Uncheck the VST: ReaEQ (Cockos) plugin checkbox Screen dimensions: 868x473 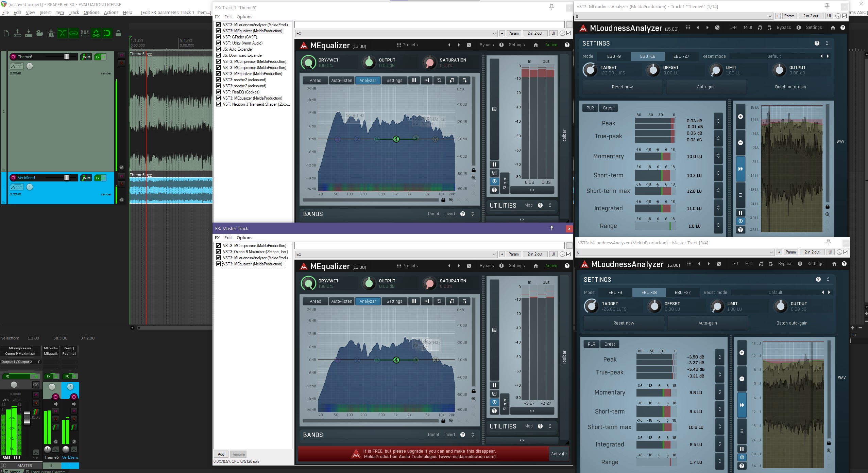pyautogui.click(x=219, y=92)
